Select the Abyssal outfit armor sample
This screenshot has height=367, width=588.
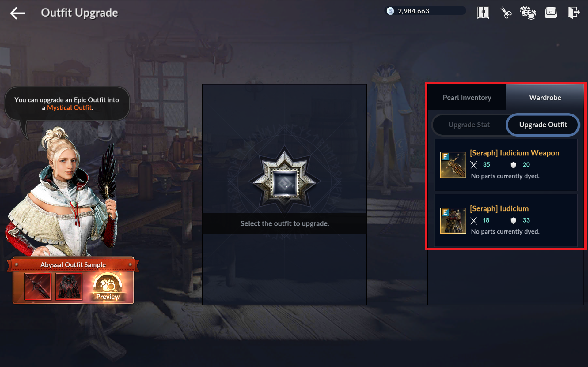tap(69, 286)
